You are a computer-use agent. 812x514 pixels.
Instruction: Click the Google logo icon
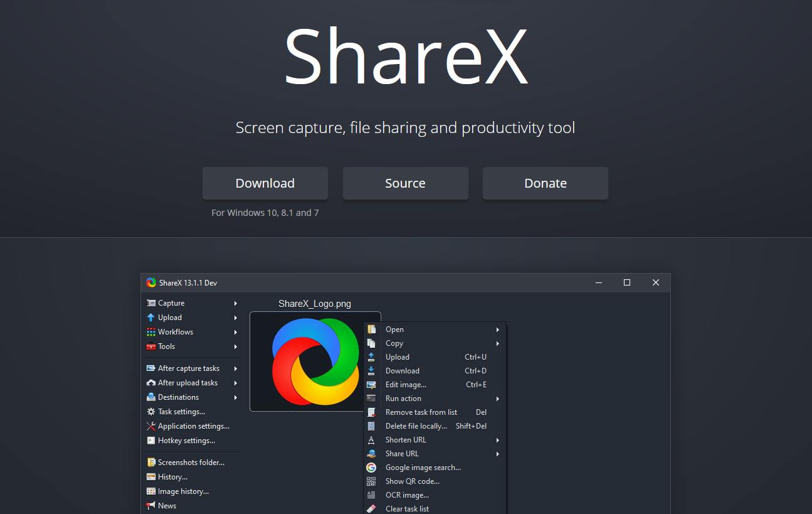371,468
